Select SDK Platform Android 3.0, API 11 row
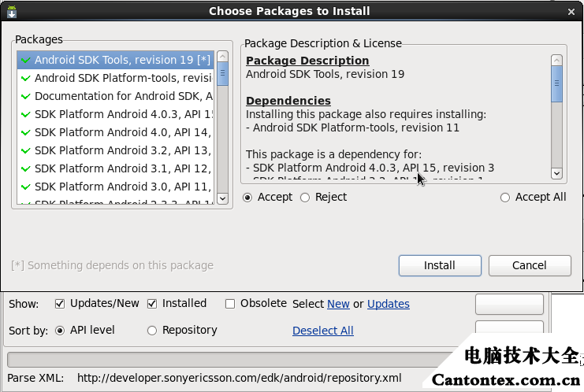Screen dimensions: 584x392 click(x=115, y=187)
